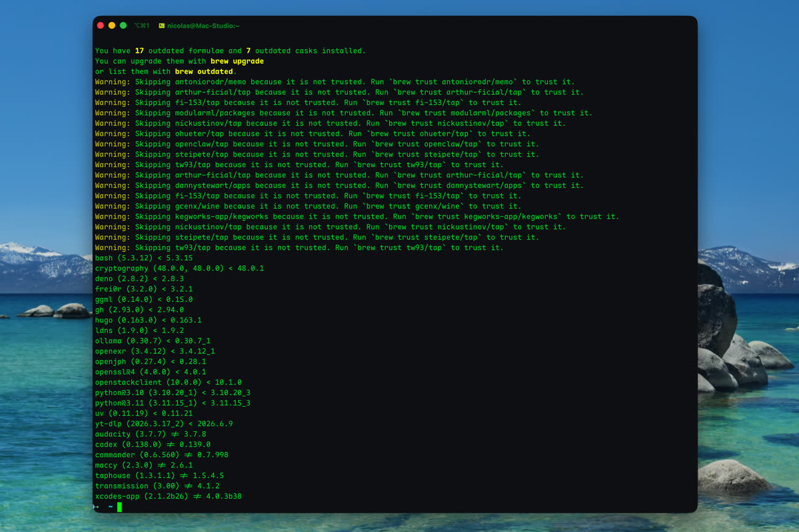The height and width of the screenshot is (532, 799).
Task: Click the openssl@4 formula line
Action: [x=151, y=372]
